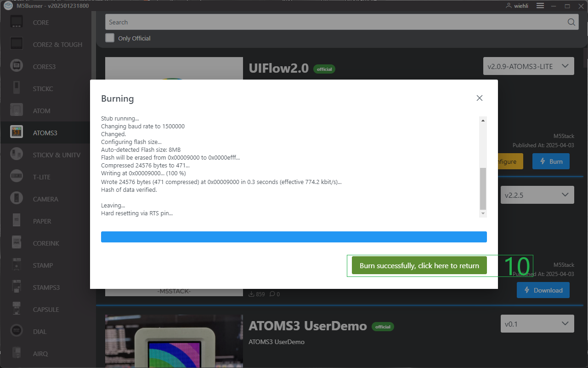Choose the STICKC device icon
This screenshot has height=368, width=588.
(17, 88)
